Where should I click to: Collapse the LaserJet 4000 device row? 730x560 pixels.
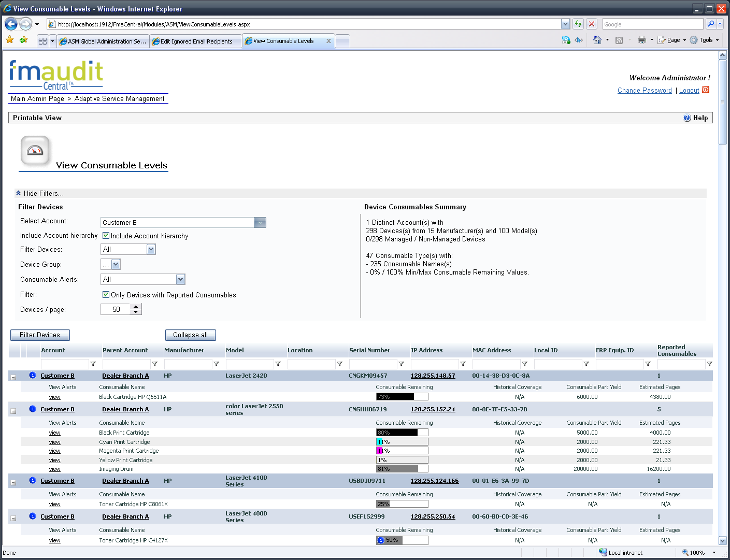13,518
